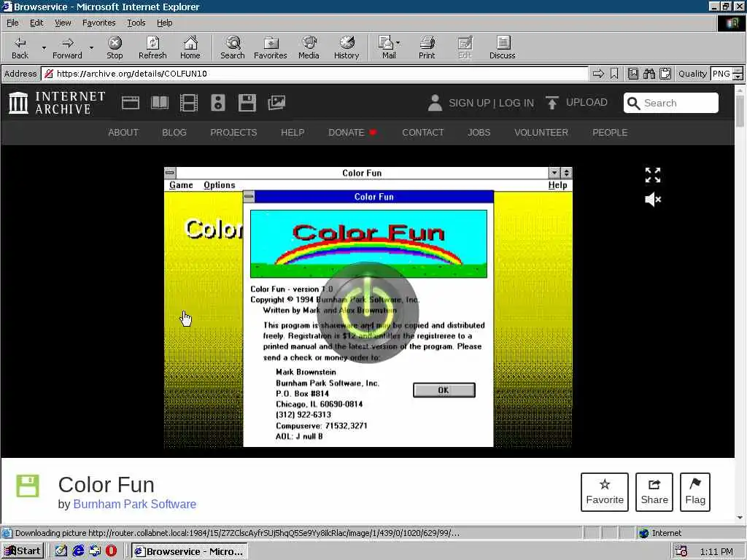
Task: Toggle the emulator mute speaker icon
Action: [x=653, y=199]
